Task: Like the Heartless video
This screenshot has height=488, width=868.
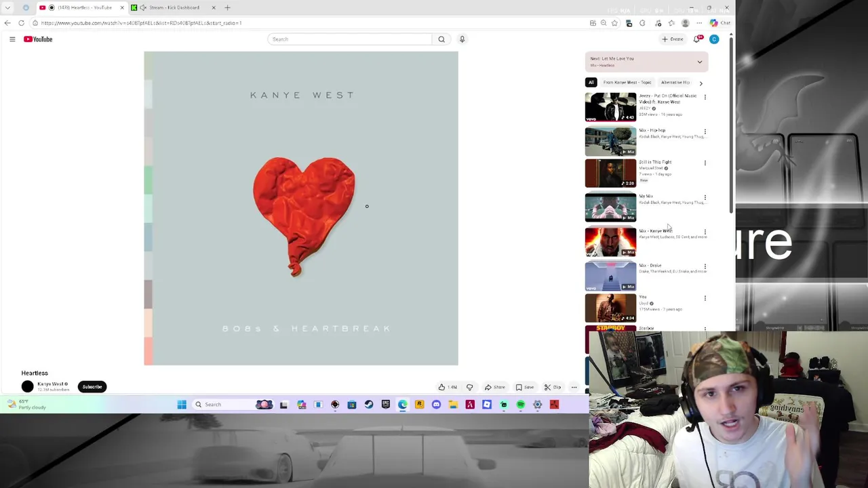Action: [448, 387]
